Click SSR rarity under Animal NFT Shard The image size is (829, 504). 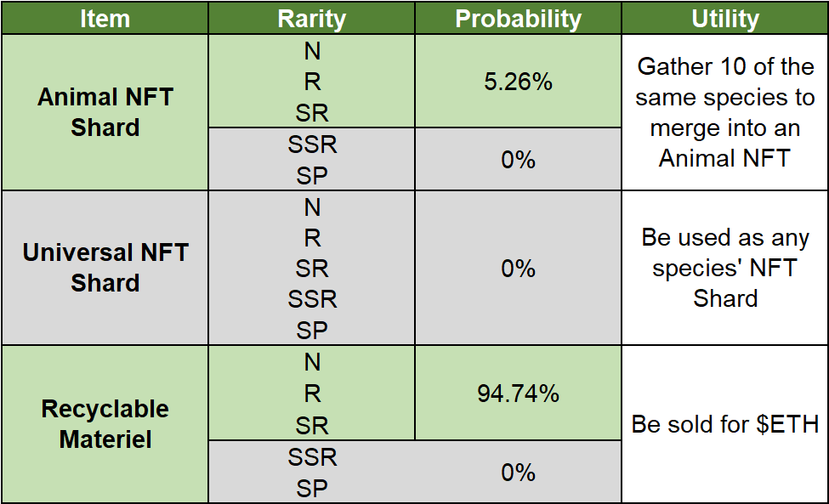(x=312, y=144)
